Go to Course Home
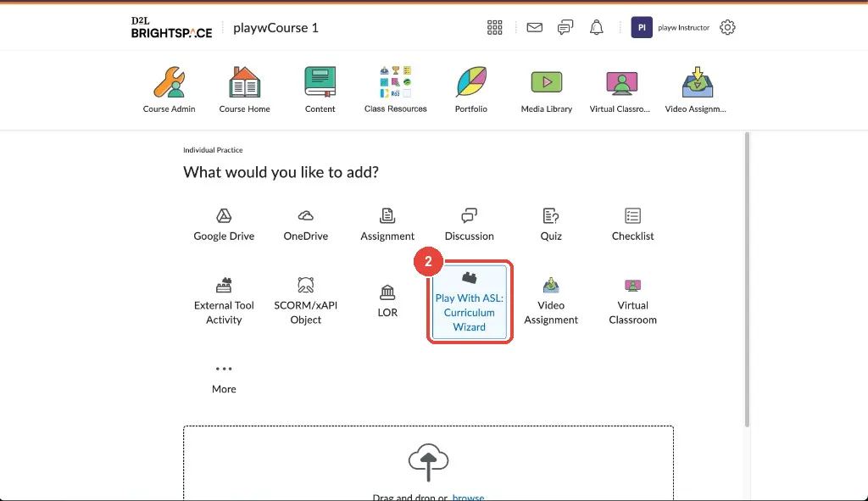Image resolution: width=868 pixels, height=501 pixels. coord(244,90)
